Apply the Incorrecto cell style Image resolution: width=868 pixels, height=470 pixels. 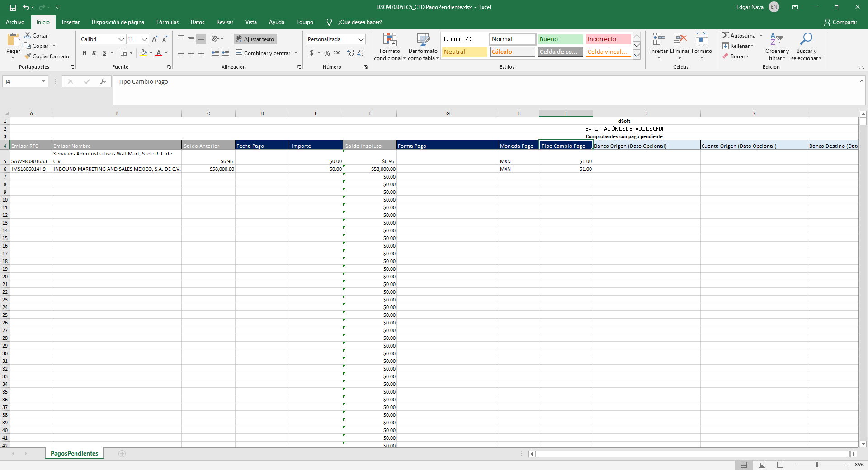[x=608, y=39]
